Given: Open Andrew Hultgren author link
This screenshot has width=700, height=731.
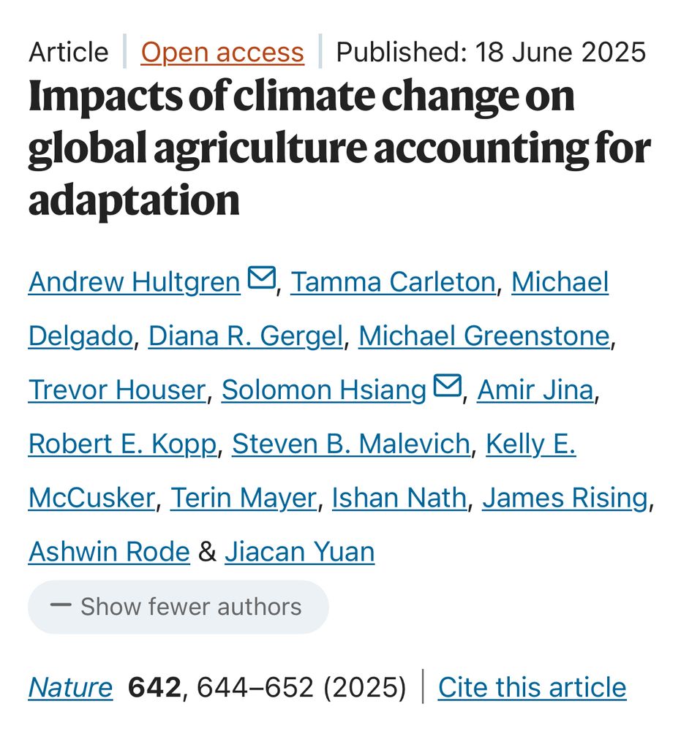Looking at the screenshot, I should tap(135, 282).
